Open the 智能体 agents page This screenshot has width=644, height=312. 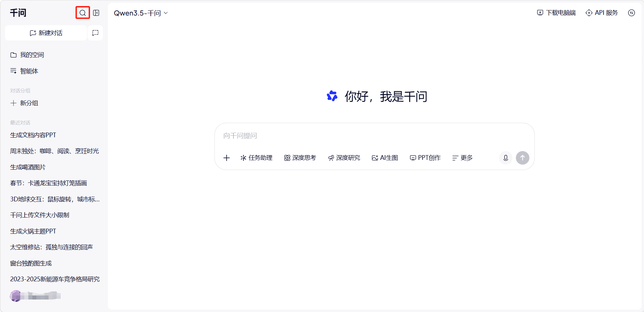click(24, 71)
